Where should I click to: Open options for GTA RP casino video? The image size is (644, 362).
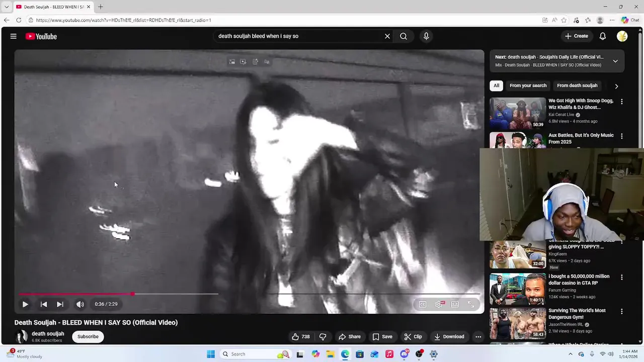622,278
